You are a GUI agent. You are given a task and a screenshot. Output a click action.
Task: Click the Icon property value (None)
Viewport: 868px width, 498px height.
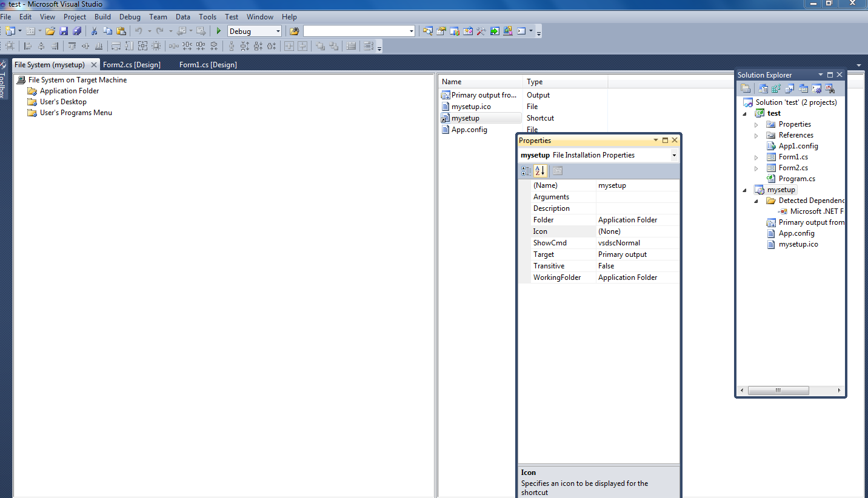[638, 231]
